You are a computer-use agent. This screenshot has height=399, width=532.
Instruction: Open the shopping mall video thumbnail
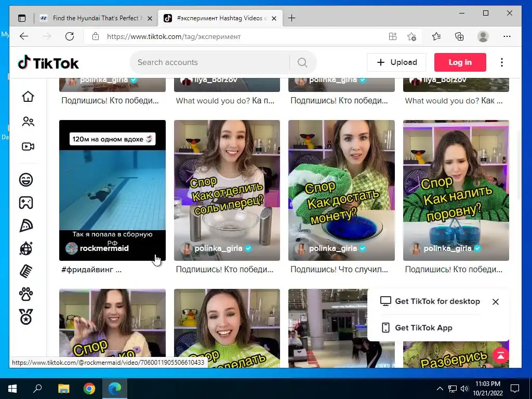click(x=328, y=328)
